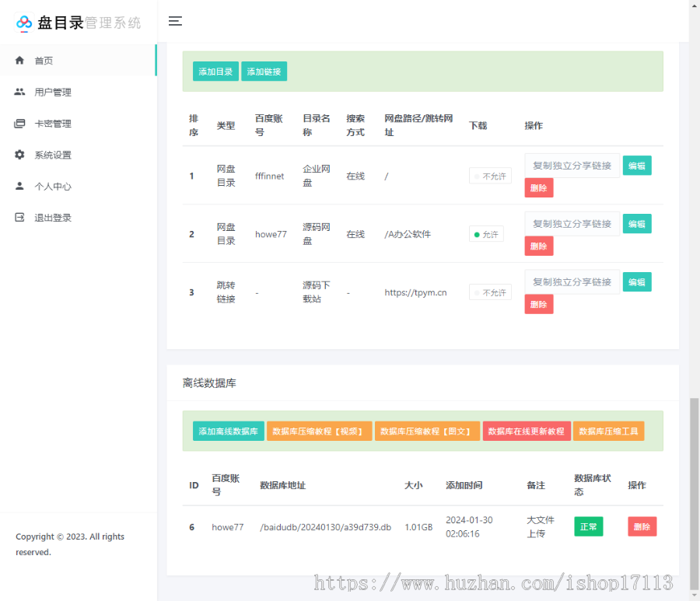700x601 pixels.
Task: Toggle 允许 download status for howe77 row
Action: point(486,234)
